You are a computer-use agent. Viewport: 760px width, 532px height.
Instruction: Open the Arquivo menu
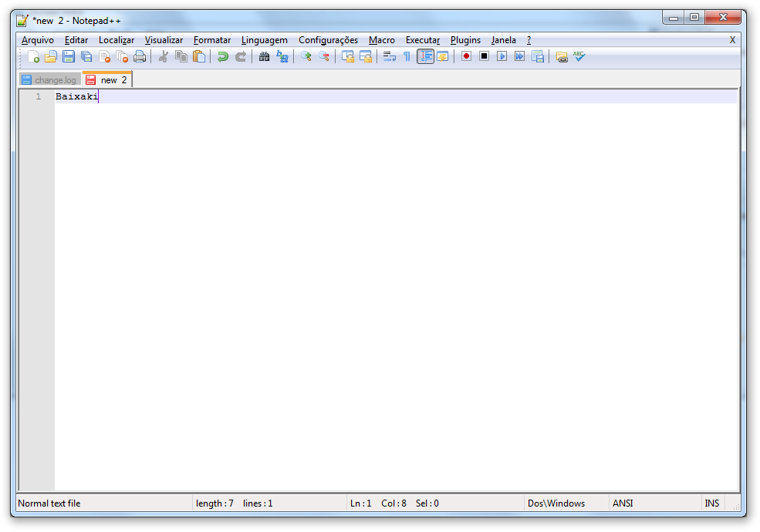[37, 40]
